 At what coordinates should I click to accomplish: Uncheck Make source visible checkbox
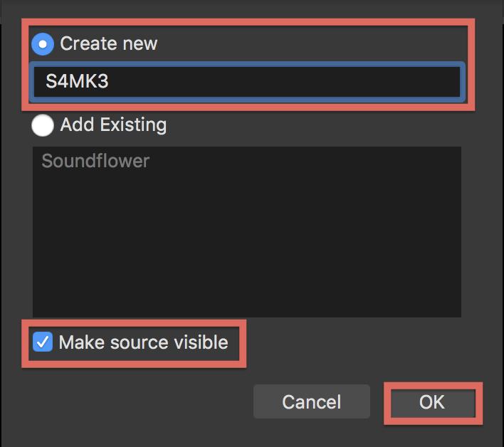click(x=43, y=342)
